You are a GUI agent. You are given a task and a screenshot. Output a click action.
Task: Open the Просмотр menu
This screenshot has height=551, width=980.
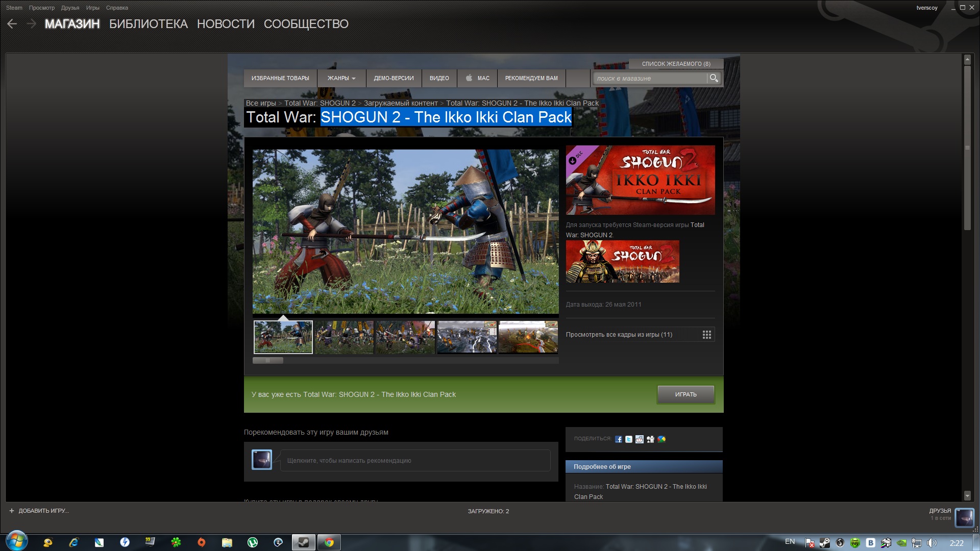click(42, 8)
